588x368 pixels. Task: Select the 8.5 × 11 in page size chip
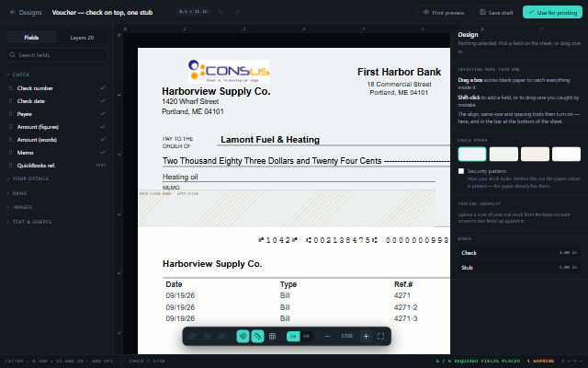193,12
